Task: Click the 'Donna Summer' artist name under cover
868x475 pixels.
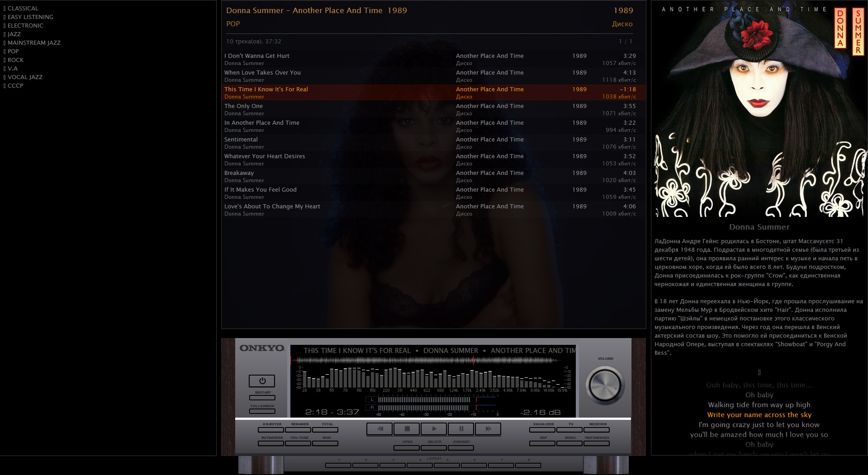Action: [759, 227]
